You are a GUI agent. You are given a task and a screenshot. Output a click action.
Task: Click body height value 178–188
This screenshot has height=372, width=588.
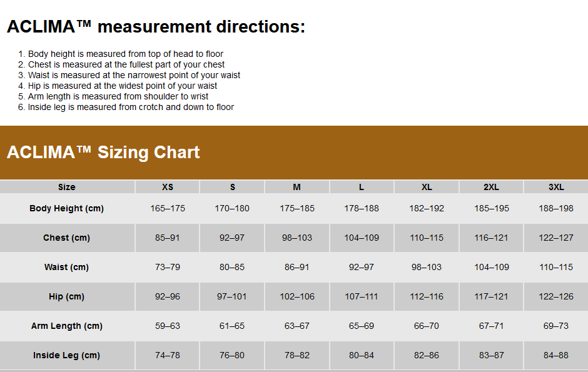(362, 208)
